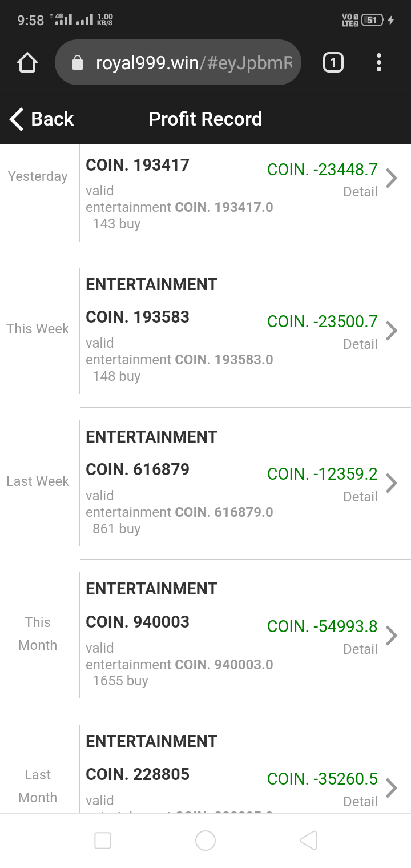Viewport: 411px width, 868px height.
Task: Open the browser three-dot menu
Action: [x=379, y=62]
